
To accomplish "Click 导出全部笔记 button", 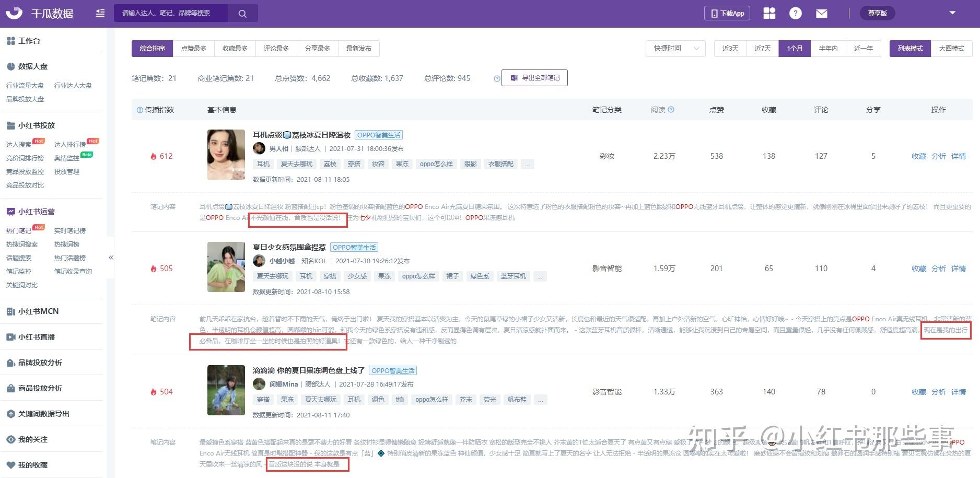I will pos(534,78).
